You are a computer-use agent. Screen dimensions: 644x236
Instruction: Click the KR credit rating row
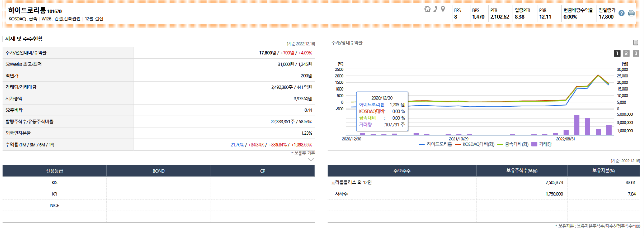click(x=159, y=194)
